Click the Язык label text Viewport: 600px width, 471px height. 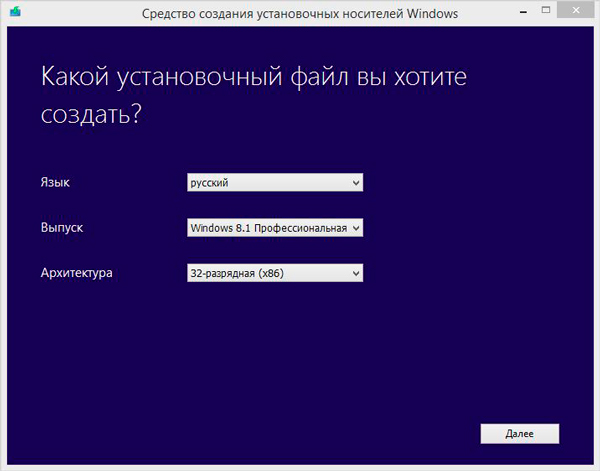pos(55,183)
